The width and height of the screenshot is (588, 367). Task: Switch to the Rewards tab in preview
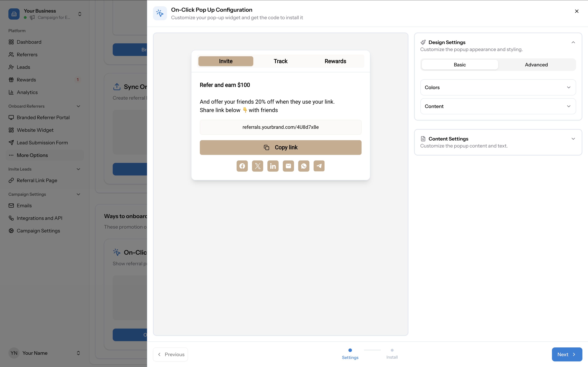tap(335, 61)
